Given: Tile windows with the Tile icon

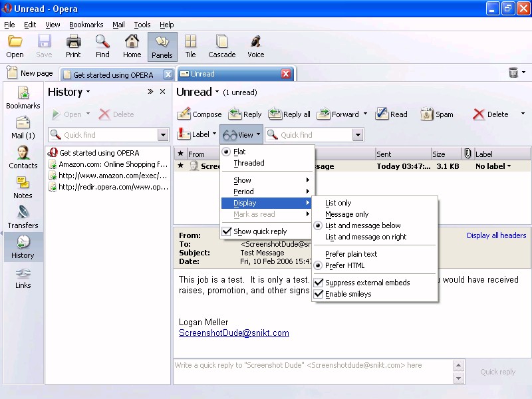Looking at the screenshot, I should [190, 47].
